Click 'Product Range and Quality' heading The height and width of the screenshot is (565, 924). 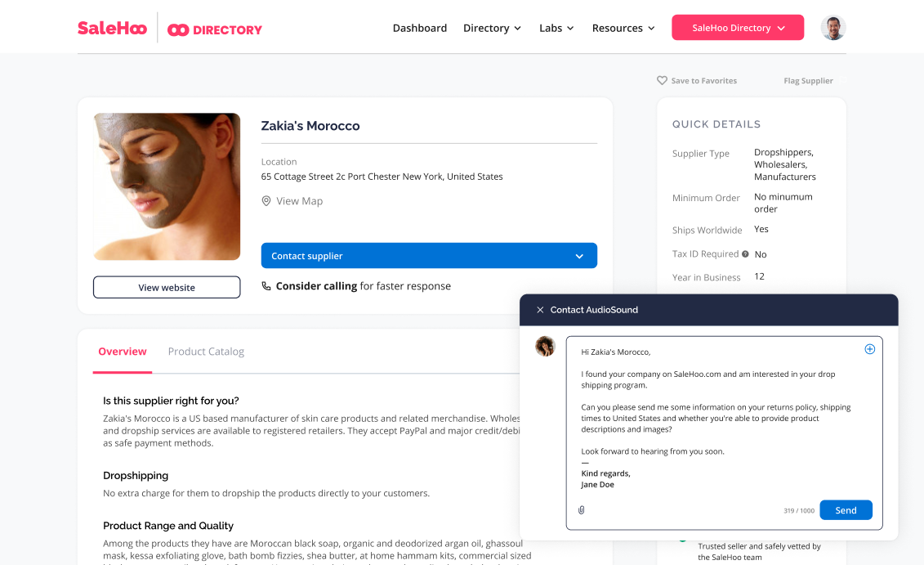tap(168, 526)
